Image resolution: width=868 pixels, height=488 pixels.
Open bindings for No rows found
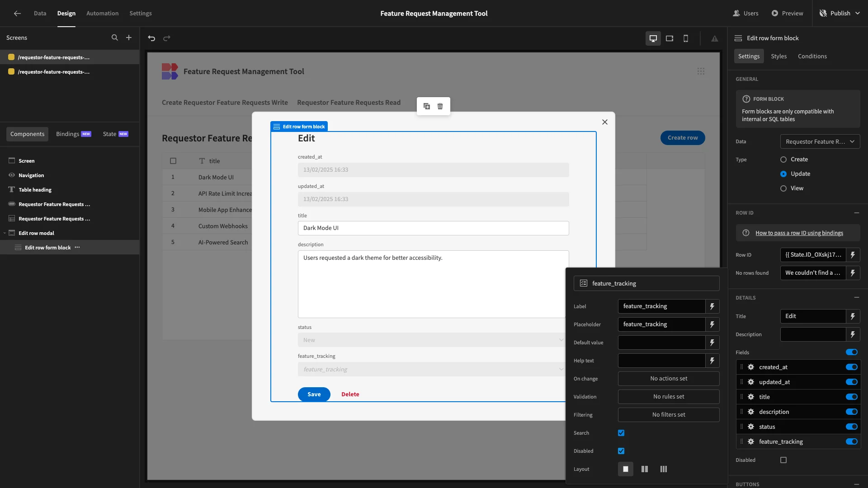click(853, 273)
